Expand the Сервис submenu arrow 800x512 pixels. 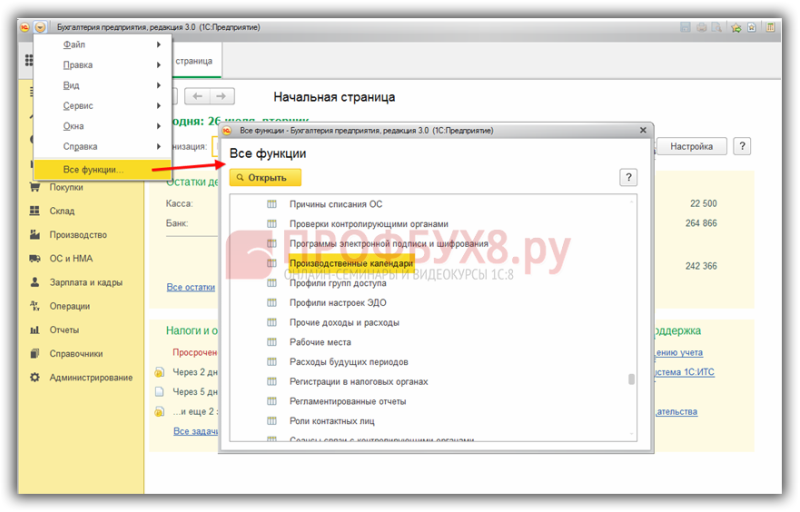(159, 106)
